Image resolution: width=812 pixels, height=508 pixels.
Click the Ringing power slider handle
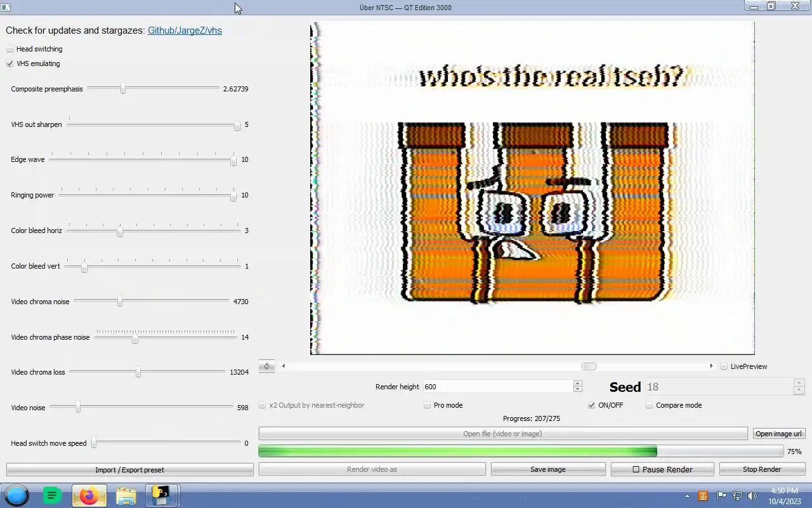(233, 196)
